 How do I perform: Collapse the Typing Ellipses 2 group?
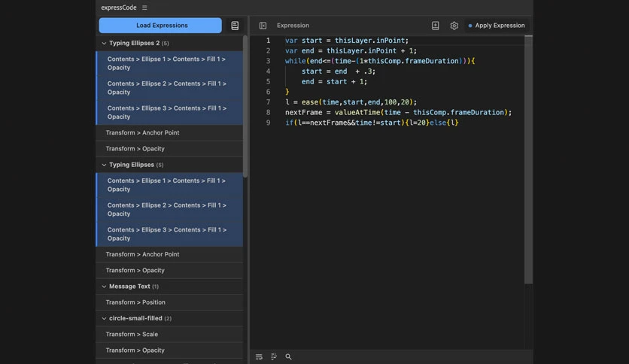point(104,44)
